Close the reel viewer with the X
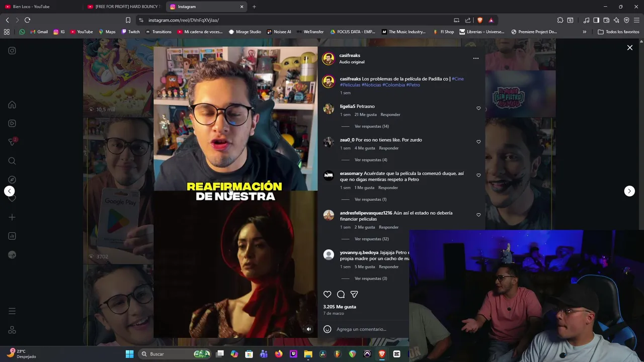644x362 pixels. click(629, 48)
